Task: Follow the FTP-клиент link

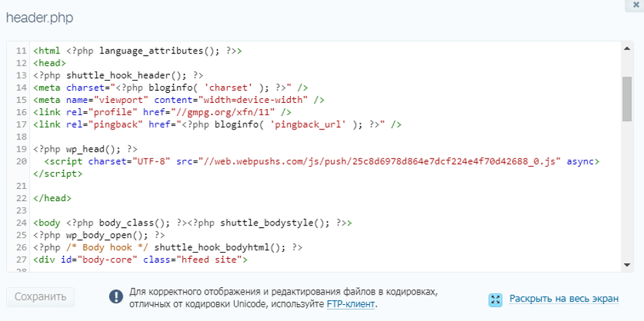Action: click(350, 305)
